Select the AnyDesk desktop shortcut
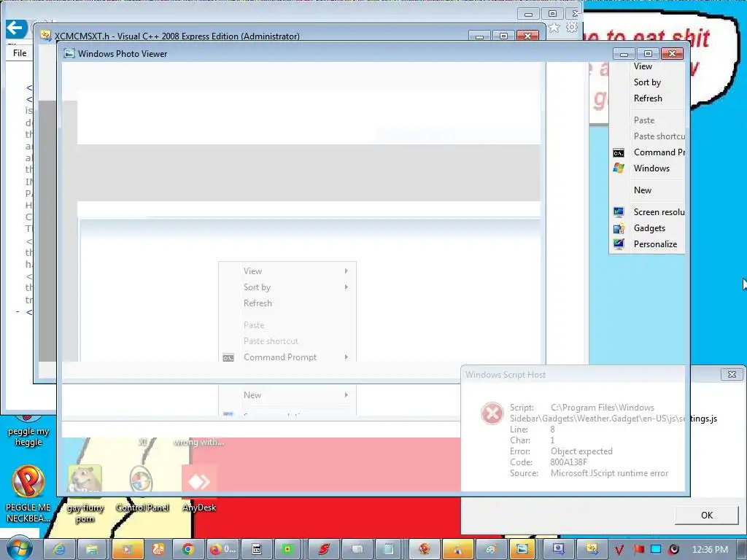The image size is (747, 560). (199, 488)
